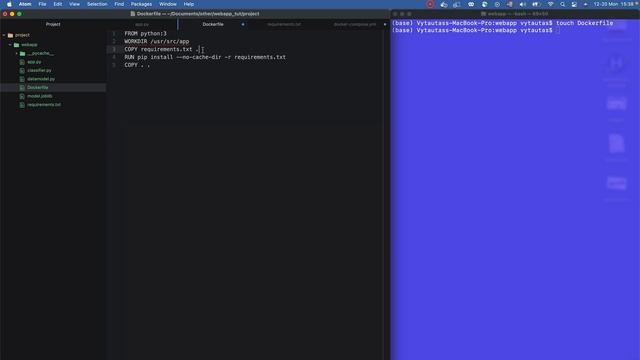This screenshot has height=360, width=640.
Task: Switch to the app.py editor tab
Action: click(x=142, y=24)
